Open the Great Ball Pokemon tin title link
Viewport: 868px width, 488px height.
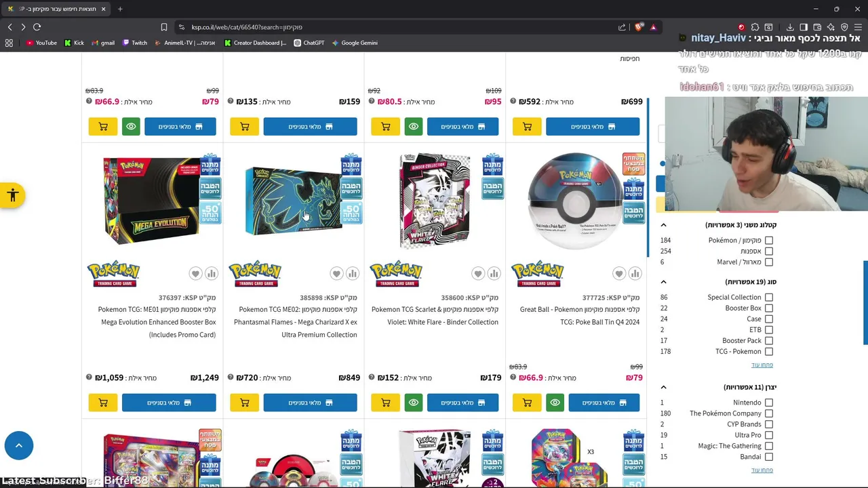(x=580, y=316)
